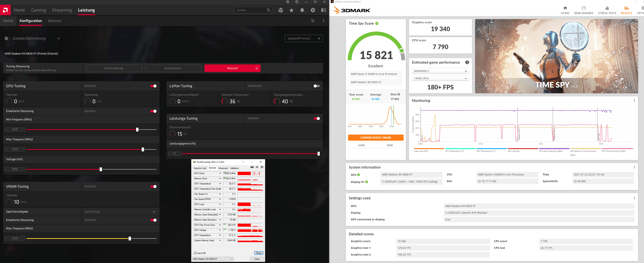644x263 pixels.
Task: Click the AMD logo icon
Action: pos(5,10)
